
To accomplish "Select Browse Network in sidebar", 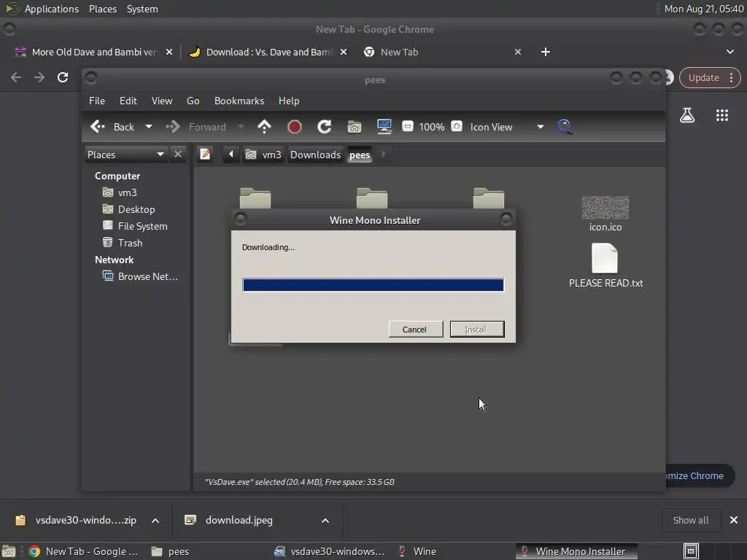I will [x=140, y=276].
